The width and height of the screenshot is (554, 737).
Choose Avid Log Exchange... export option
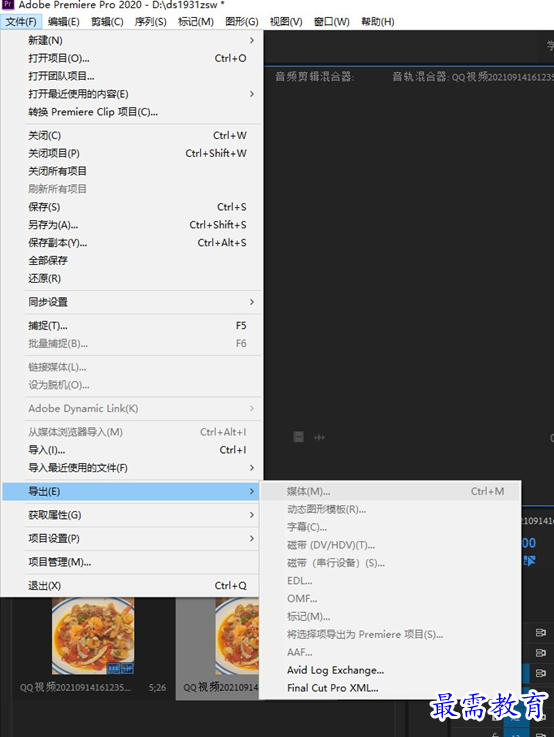pos(390,670)
